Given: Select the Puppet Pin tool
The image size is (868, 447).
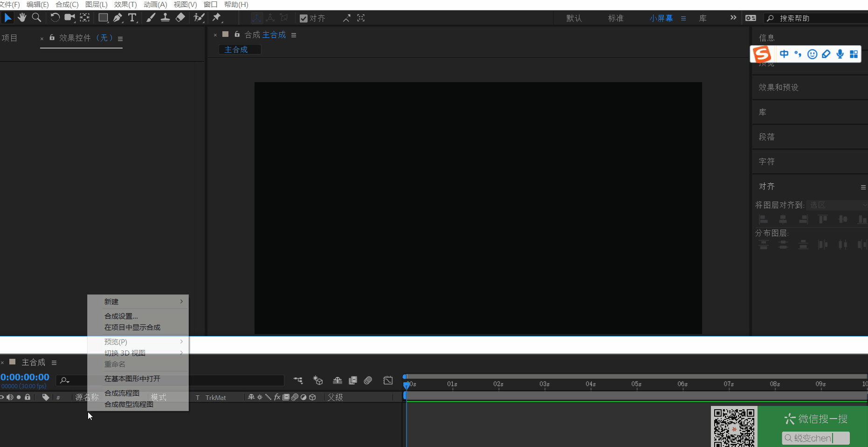Looking at the screenshot, I should point(217,18).
